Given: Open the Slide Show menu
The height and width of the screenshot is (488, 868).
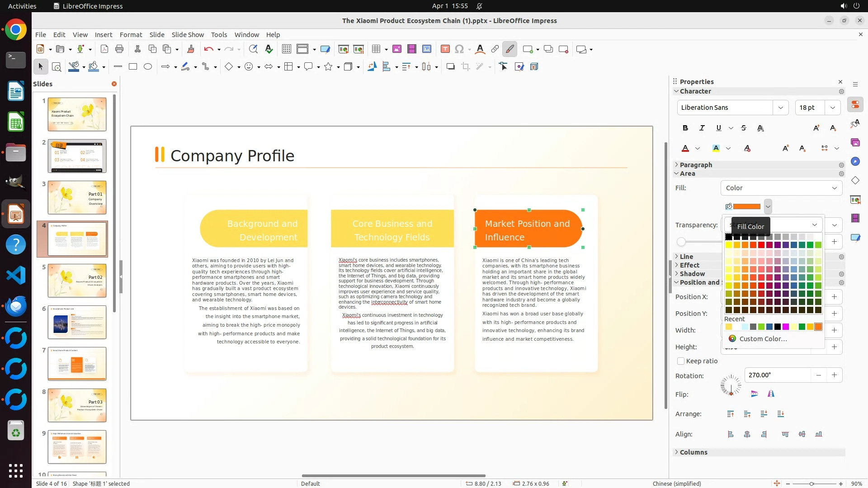Looking at the screenshot, I should click(x=188, y=35).
